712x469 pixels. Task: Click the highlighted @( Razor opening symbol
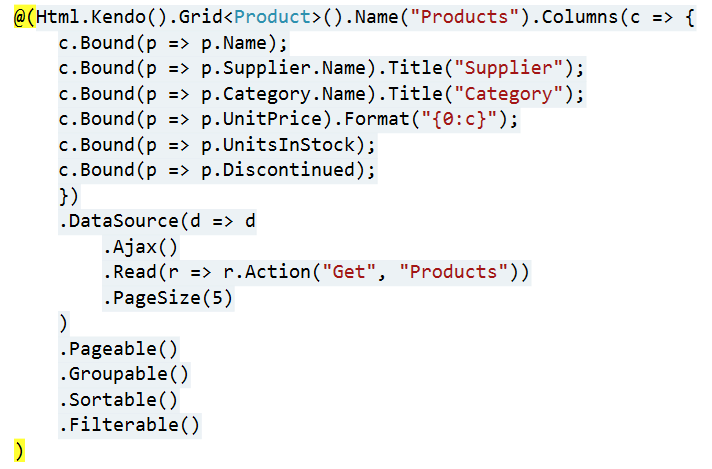tap(25, 17)
